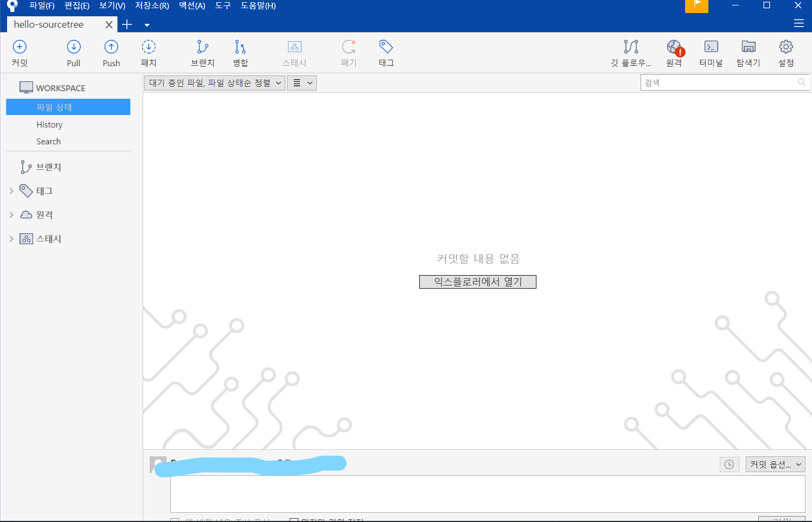This screenshot has height=522, width=812.
Task: Open the hamburger menu at top right
Action: tap(799, 23)
